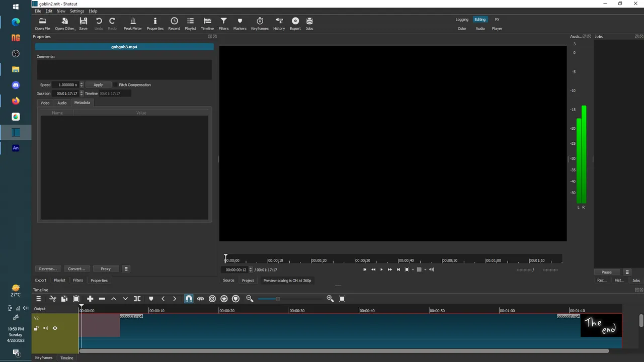Image resolution: width=644 pixels, height=362 pixels.
Task: Click the timeline Copy icon
Action: point(64,299)
